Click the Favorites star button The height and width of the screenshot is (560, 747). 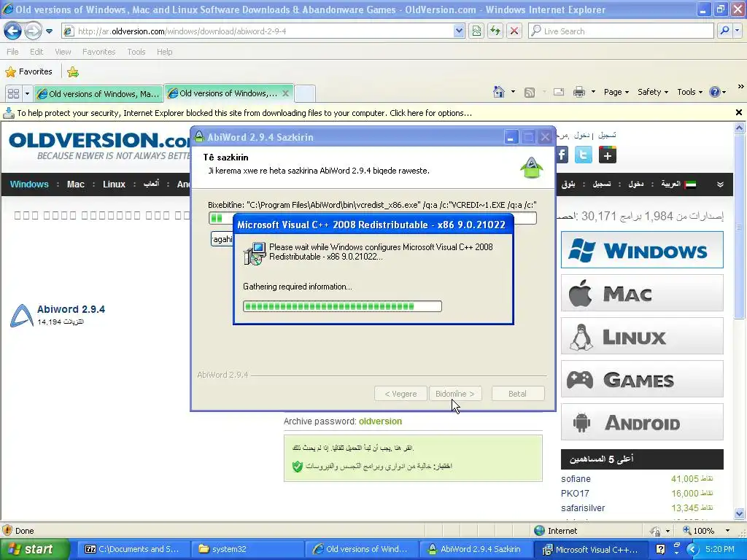(x=28, y=71)
